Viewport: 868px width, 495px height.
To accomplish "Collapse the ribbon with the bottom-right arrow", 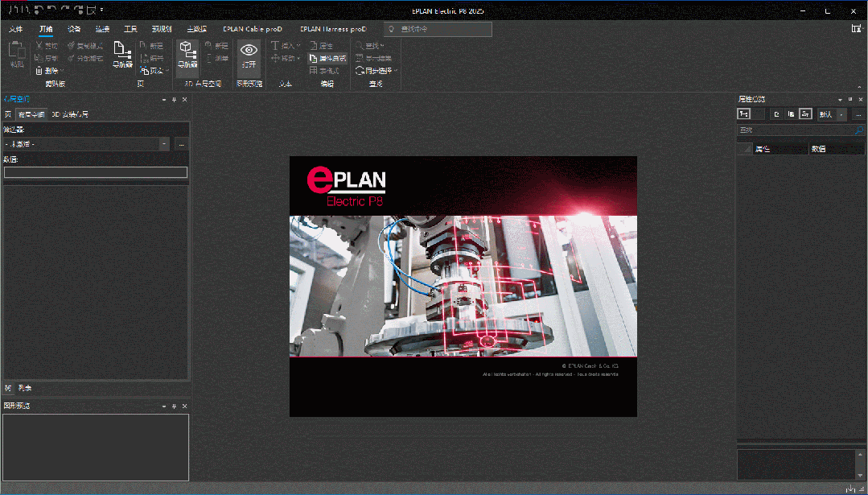I will point(859,86).
